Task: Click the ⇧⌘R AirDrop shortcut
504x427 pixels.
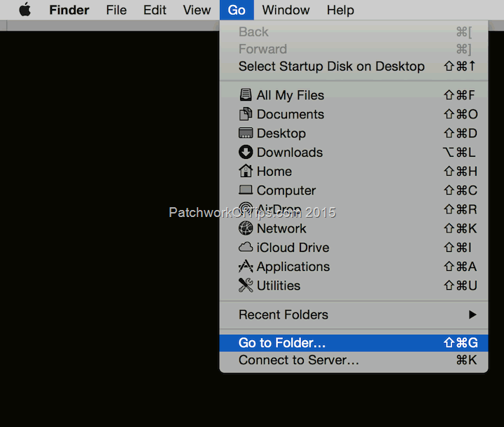Action: click(461, 209)
